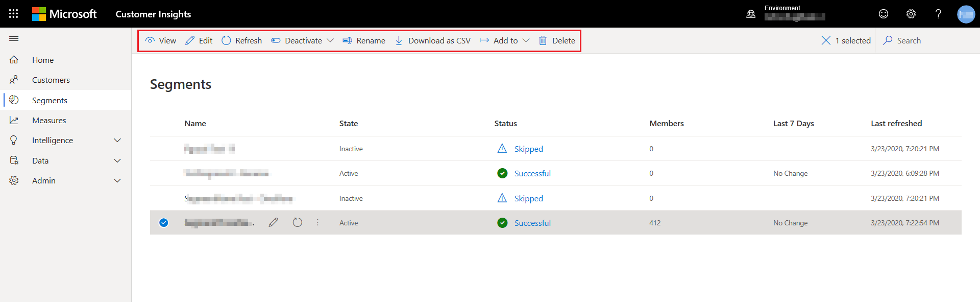Clear selection with the X beside 1 selected
This screenshot has height=302, width=980.
click(x=826, y=40)
